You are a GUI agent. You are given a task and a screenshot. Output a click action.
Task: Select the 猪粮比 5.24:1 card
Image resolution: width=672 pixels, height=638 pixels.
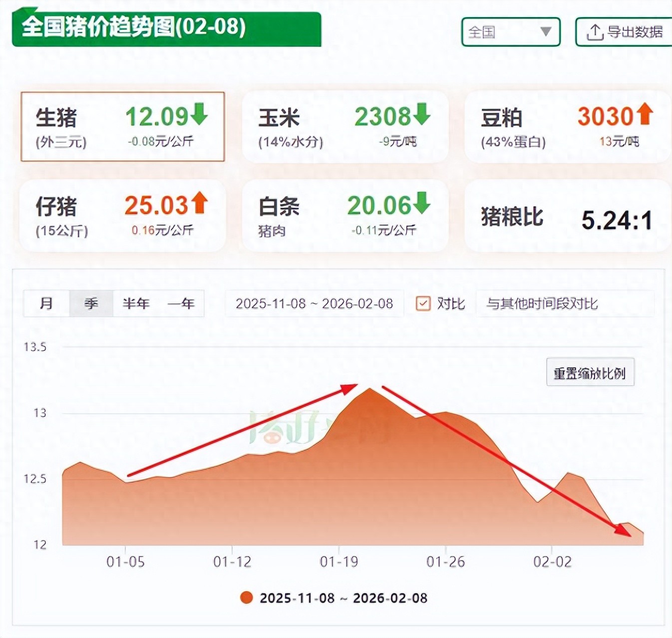coord(567,216)
